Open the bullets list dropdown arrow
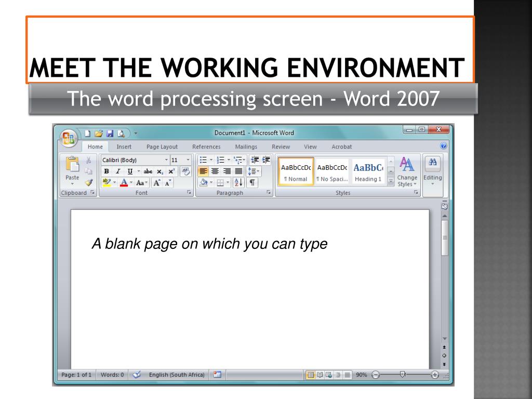532x399 pixels. [x=211, y=159]
